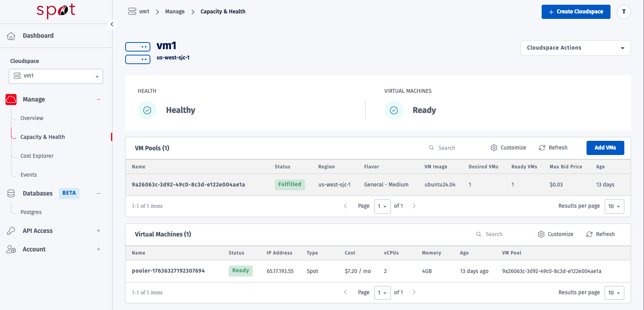The width and height of the screenshot is (644, 310).
Task: Go to Cost Explorer page
Action: (37, 156)
